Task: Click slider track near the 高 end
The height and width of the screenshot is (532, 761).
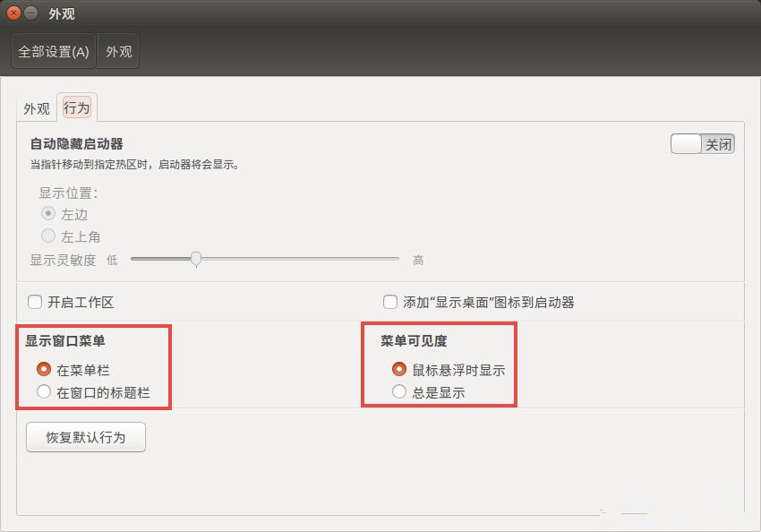Action: click(x=385, y=260)
